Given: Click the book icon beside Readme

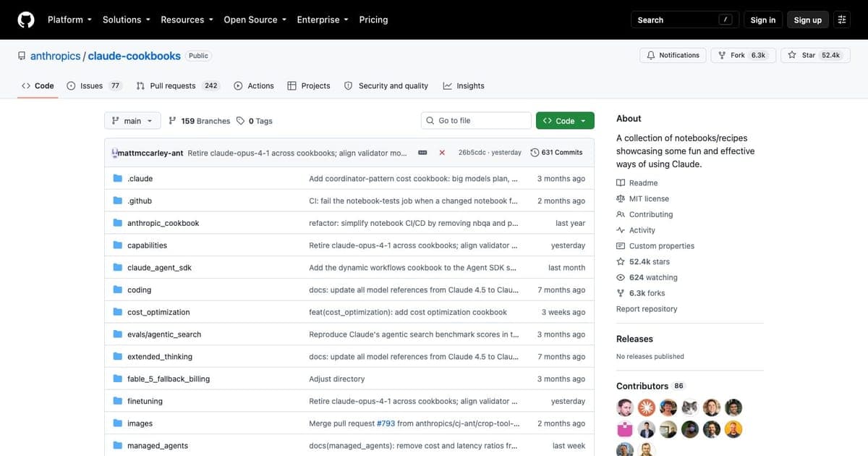Looking at the screenshot, I should pyautogui.click(x=620, y=183).
